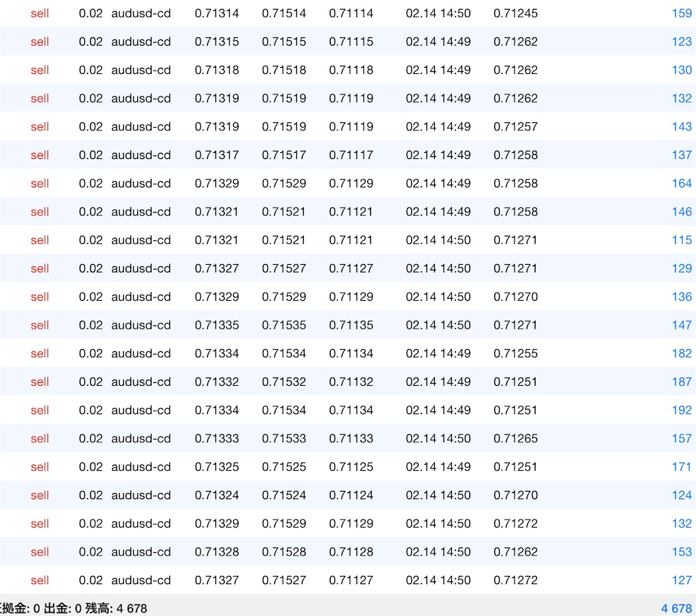Click the open price 0.71332

(217, 382)
